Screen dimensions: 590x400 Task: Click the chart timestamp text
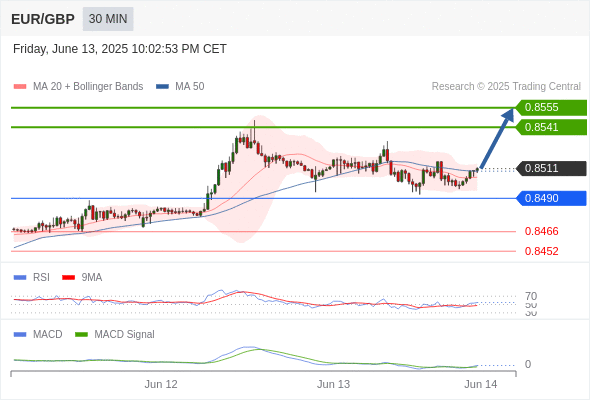(120, 49)
